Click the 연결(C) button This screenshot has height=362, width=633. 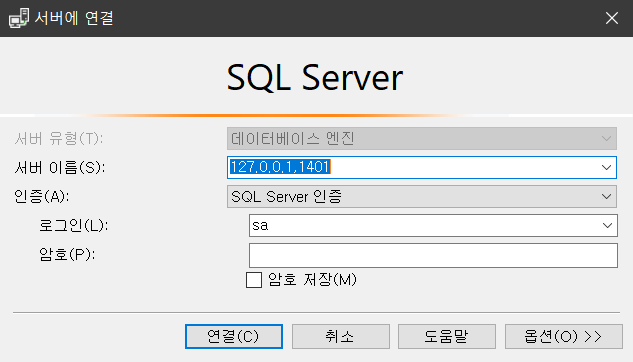[x=234, y=336]
